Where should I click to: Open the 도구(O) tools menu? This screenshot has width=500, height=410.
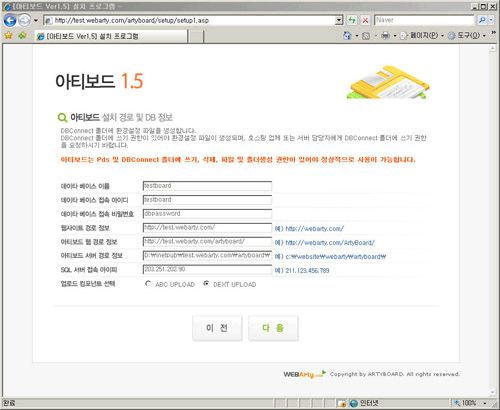pyautogui.click(x=467, y=35)
